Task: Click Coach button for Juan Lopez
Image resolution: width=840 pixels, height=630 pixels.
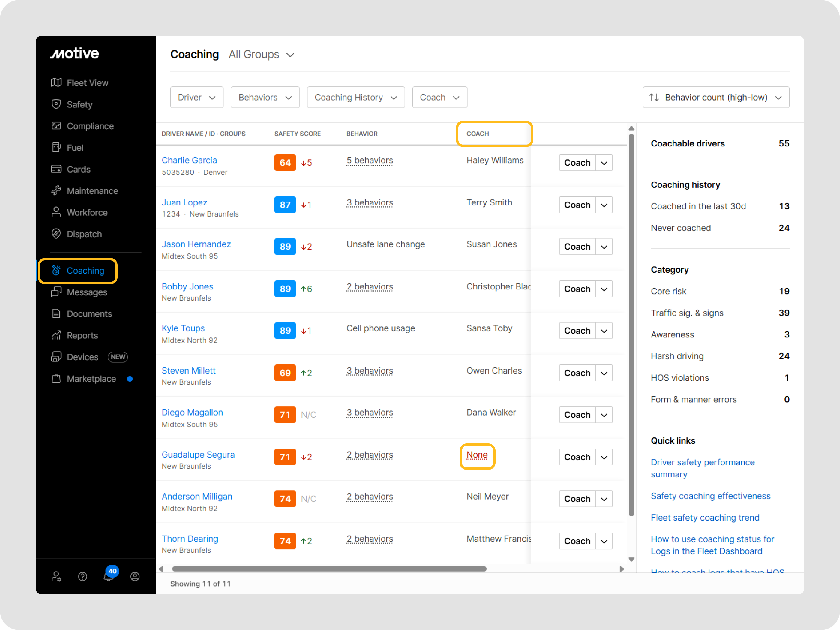Action: point(577,205)
